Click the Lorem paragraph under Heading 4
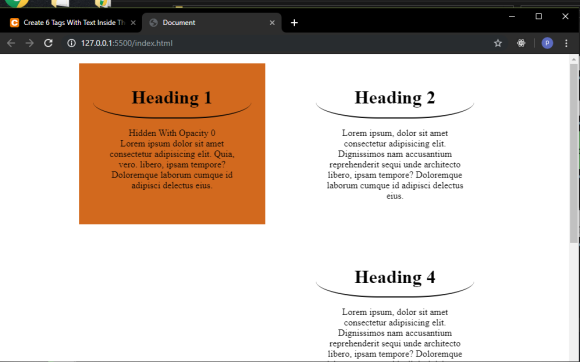The height and width of the screenshot is (362, 580). point(395,335)
